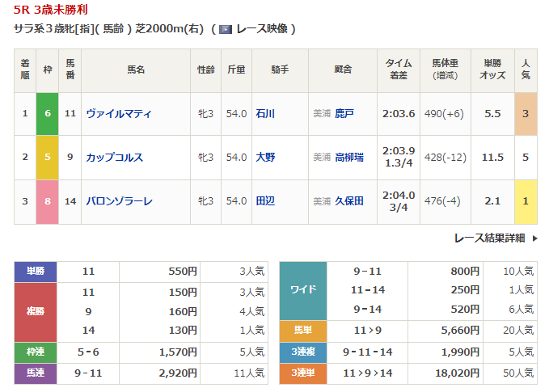549x392 pixels.
Task: Click the arrow beside レース結果詳細
Action: coord(535,238)
